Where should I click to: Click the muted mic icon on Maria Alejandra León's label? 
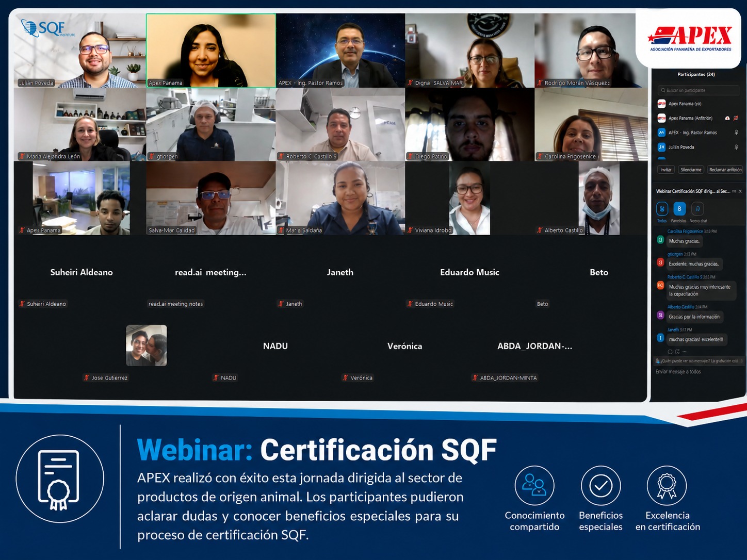(x=22, y=156)
